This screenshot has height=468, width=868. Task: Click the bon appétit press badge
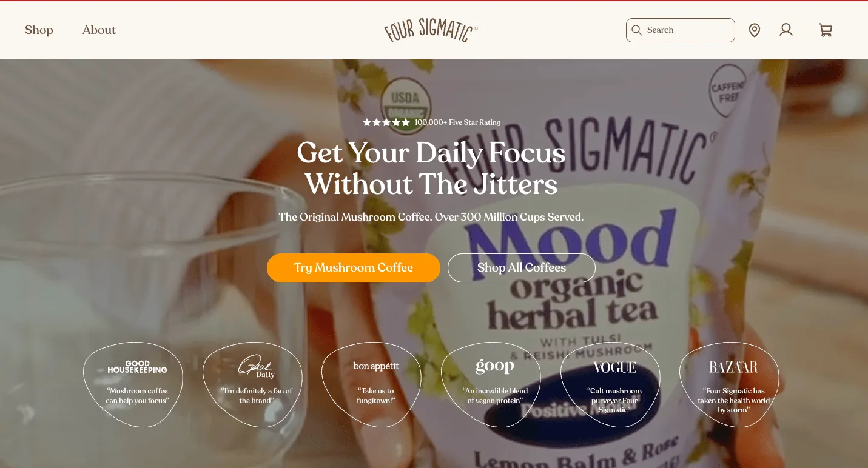click(376, 385)
